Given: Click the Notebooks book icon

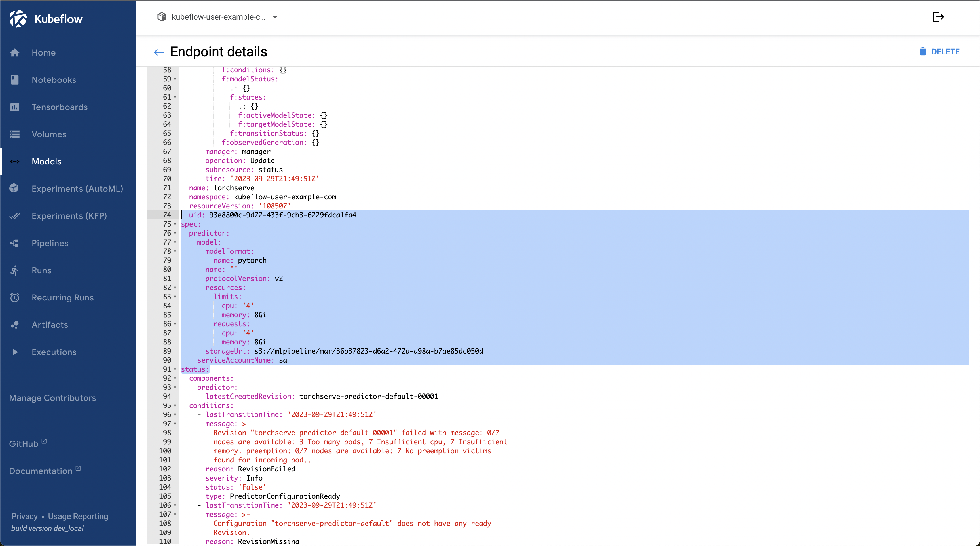Looking at the screenshot, I should click(15, 80).
